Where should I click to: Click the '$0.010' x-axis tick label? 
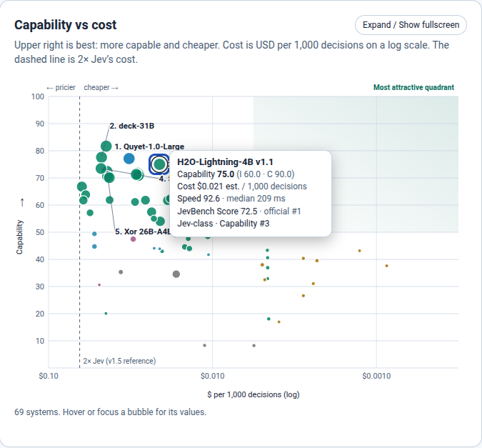212,376
